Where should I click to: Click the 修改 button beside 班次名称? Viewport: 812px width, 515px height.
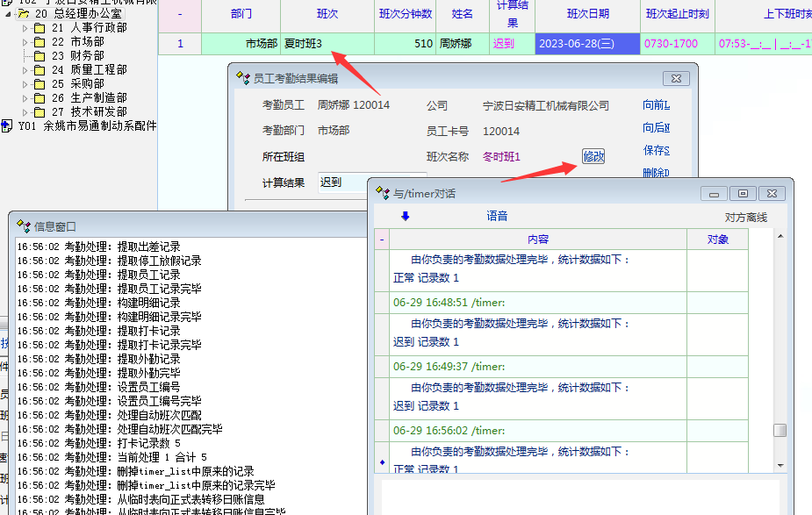[593, 156]
